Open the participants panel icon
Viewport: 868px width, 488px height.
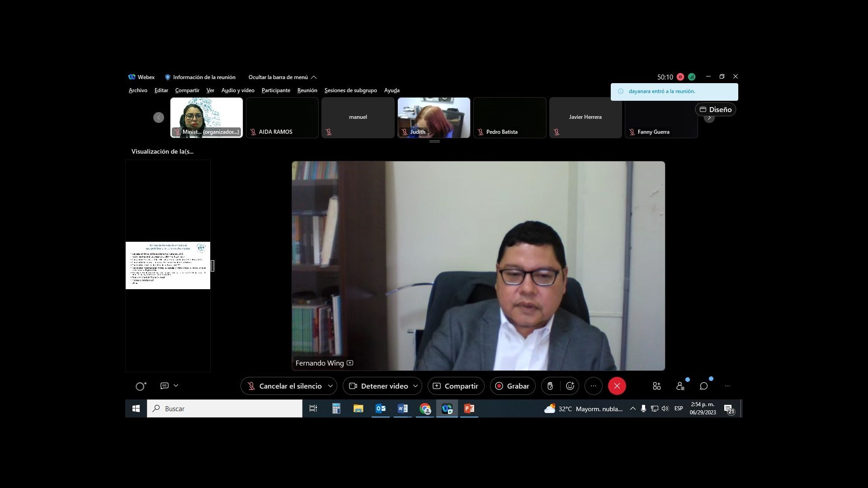click(x=680, y=386)
